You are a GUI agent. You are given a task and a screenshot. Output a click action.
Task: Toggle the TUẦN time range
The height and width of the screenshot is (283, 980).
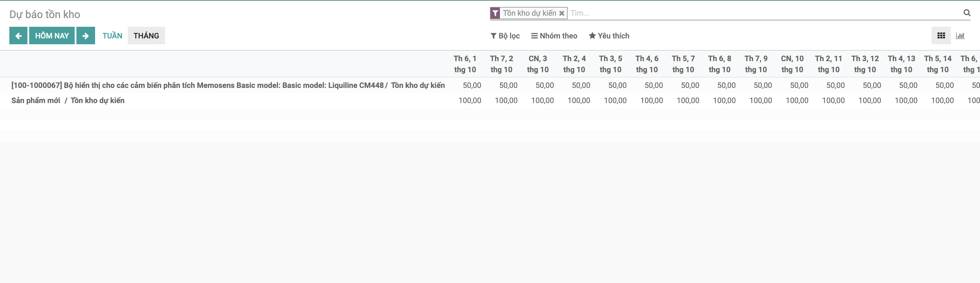pos(112,35)
